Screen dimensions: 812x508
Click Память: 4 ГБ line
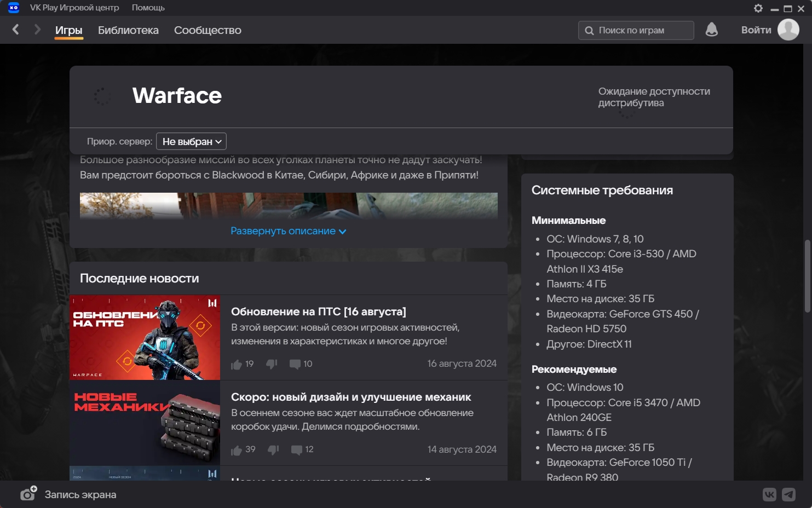pyautogui.click(x=576, y=284)
